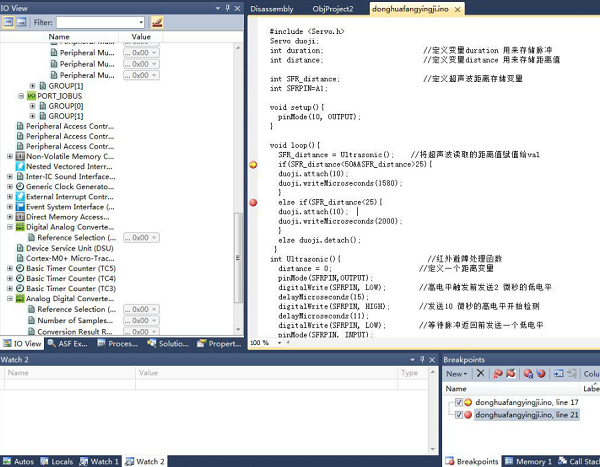The image size is (600, 467).
Task: Click the close icon on donghuafangyingji.ino tab
Action: [x=459, y=8]
